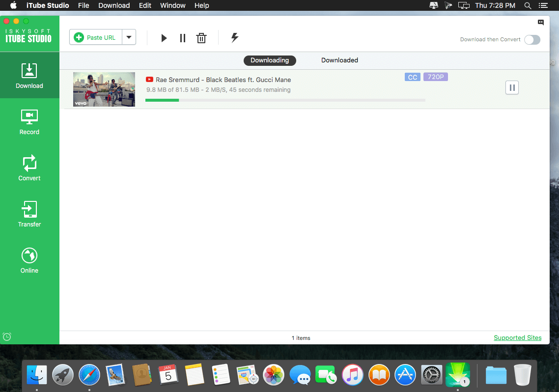Open the Edit menu
The width and height of the screenshot is (559, 392).
click(x=145, y=5)
